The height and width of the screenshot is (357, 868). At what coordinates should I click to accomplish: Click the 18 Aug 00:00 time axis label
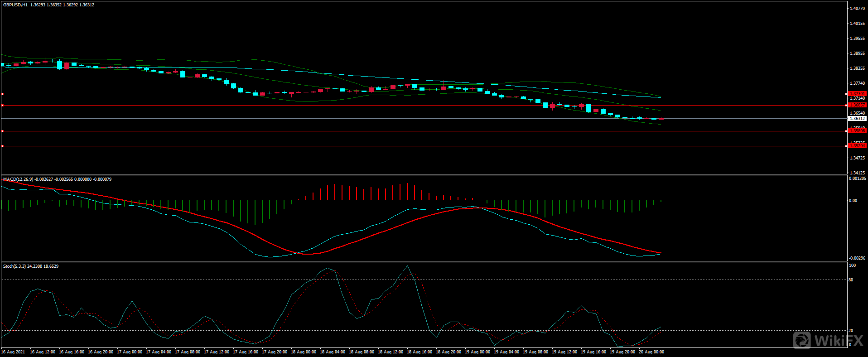304,352
